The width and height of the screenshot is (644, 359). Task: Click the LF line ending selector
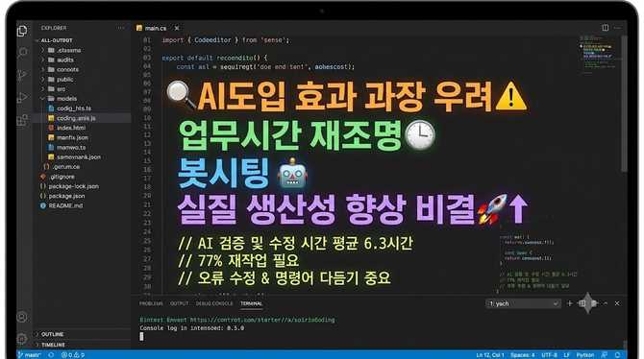click(x=567, y=355)
